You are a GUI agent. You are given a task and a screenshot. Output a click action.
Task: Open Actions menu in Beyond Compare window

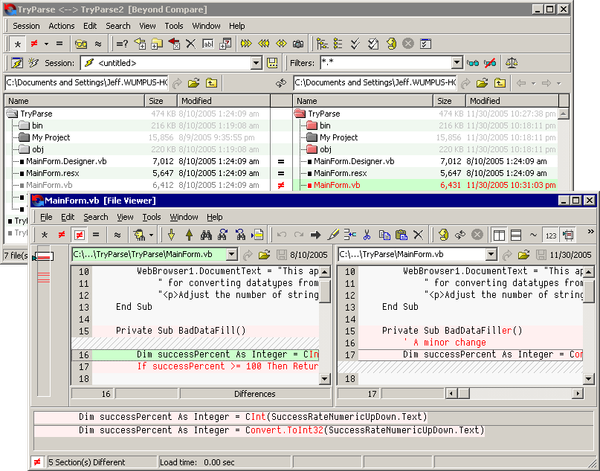(61, 26)
